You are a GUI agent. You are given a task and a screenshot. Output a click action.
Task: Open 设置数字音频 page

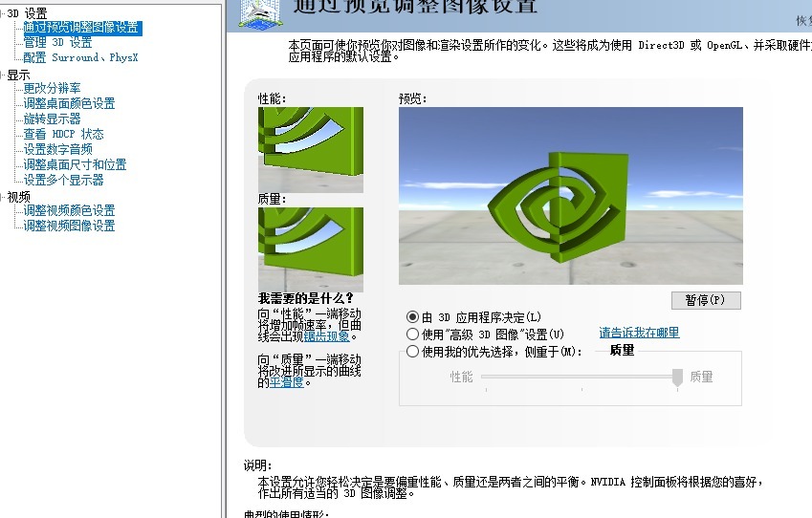[57, 149]
